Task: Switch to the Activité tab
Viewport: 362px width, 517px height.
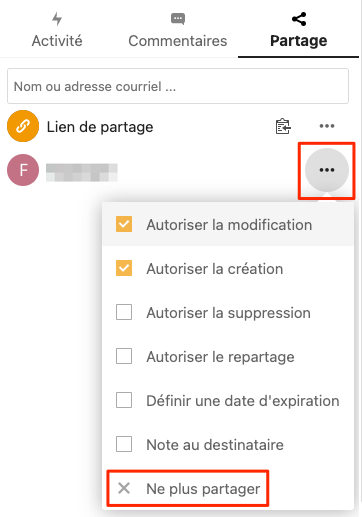Action: pyautogui.click(x=57, y=30)
